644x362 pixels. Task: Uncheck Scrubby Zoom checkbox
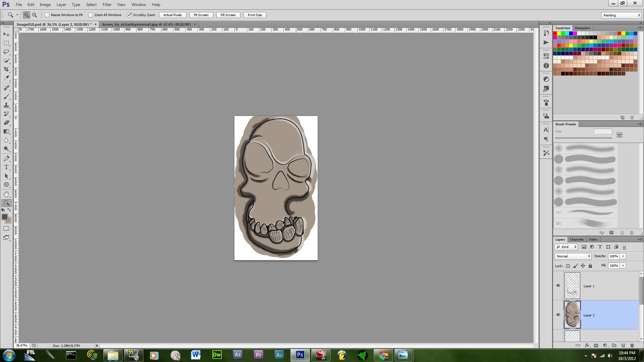pyautogui.click(x=129, y=15)
